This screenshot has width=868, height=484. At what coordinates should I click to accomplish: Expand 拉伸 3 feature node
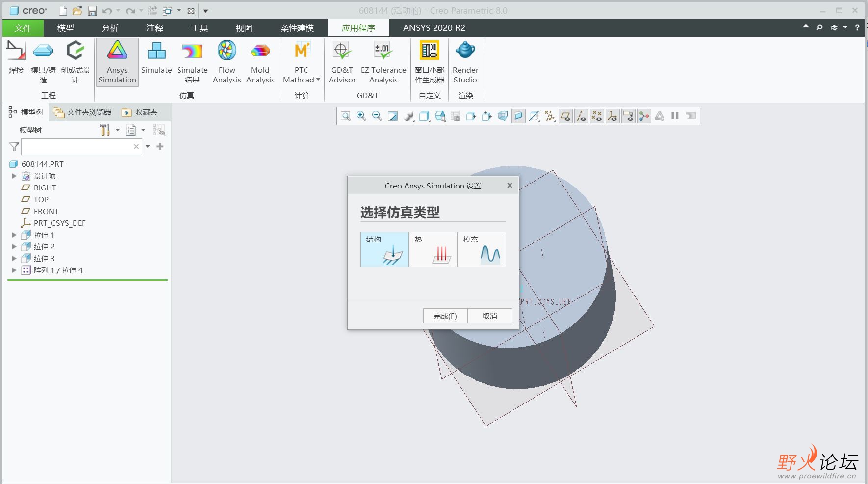click(14, 258)
